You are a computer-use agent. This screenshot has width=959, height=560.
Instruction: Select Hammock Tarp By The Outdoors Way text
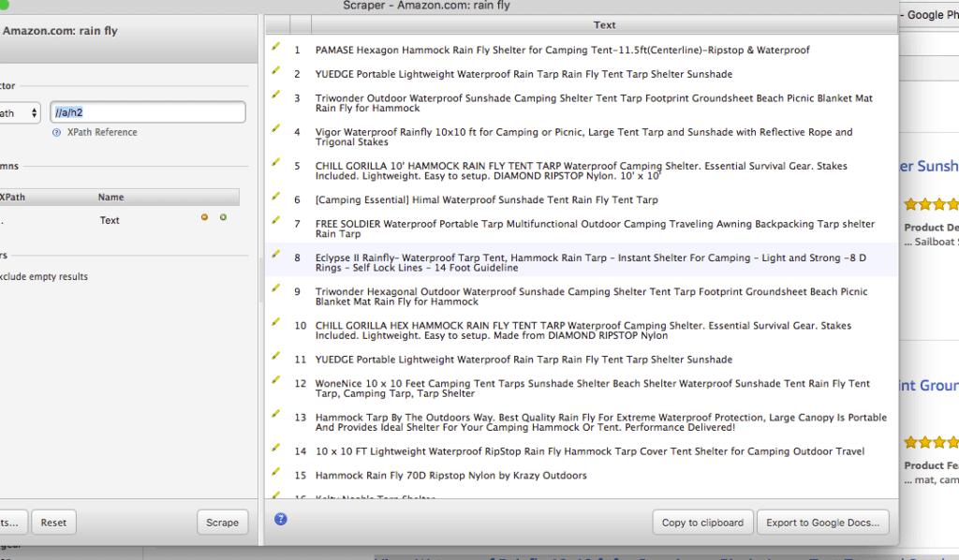[x=601, y=422]
